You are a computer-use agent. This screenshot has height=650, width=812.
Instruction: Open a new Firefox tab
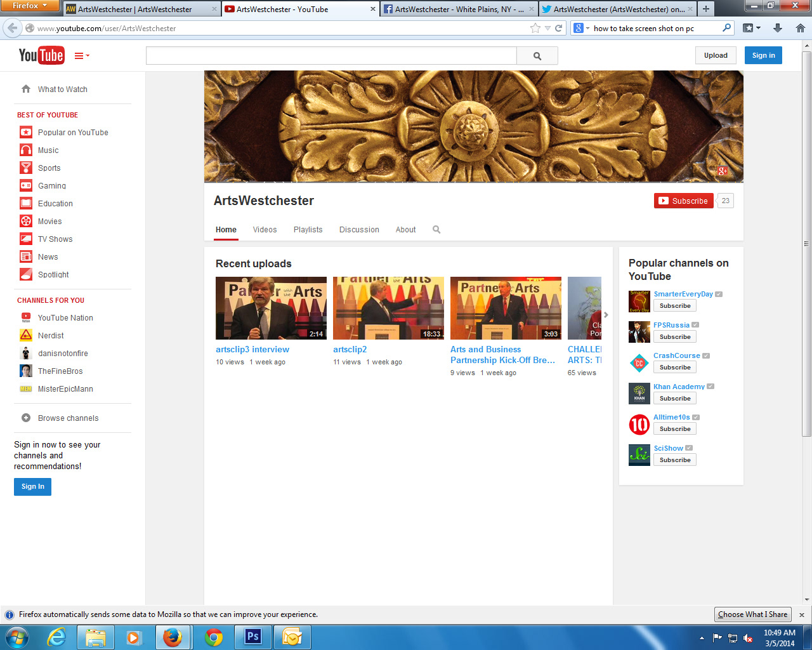(x=705, y=9)
